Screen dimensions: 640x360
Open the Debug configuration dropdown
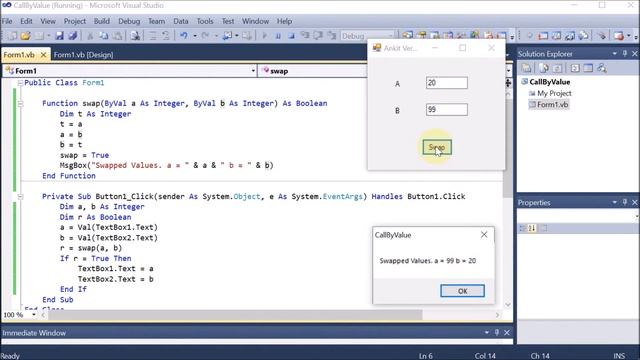click(x=390, y=36)
